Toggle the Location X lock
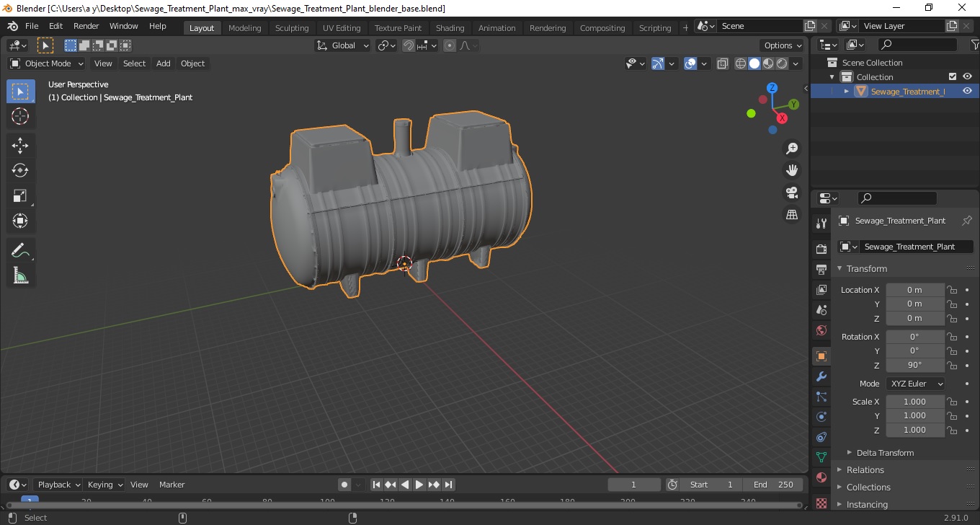The width and height of the screenshot is (980, 525). [x=952, y=290]
